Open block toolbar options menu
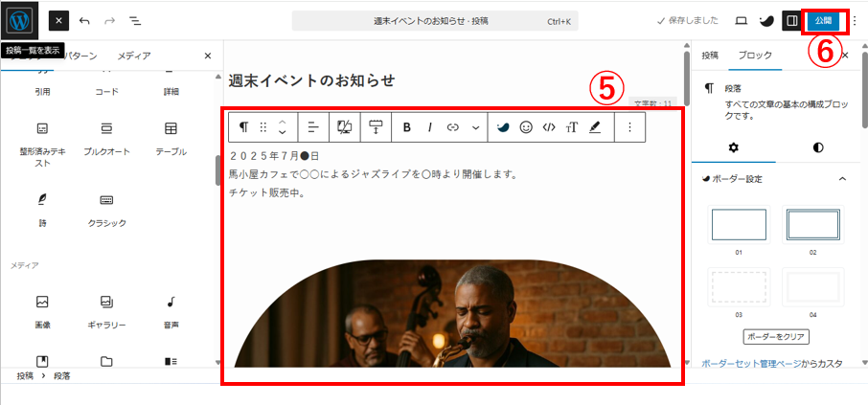Viewport: 868px width, 405px height. click(629, 127)
